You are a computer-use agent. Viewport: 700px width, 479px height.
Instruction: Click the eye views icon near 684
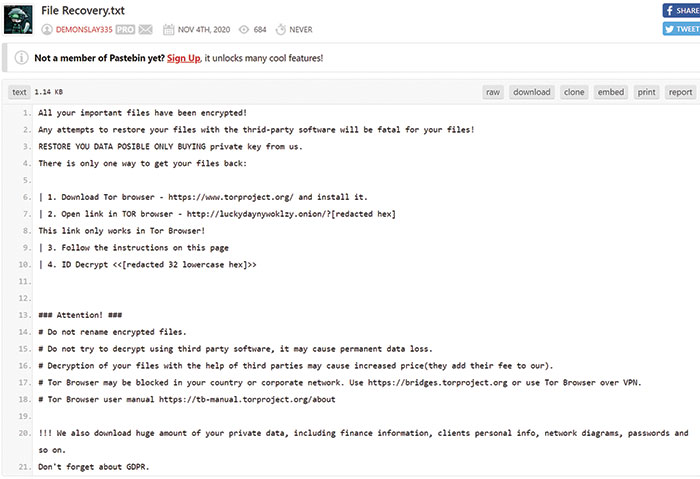click(x=244, y=29)
